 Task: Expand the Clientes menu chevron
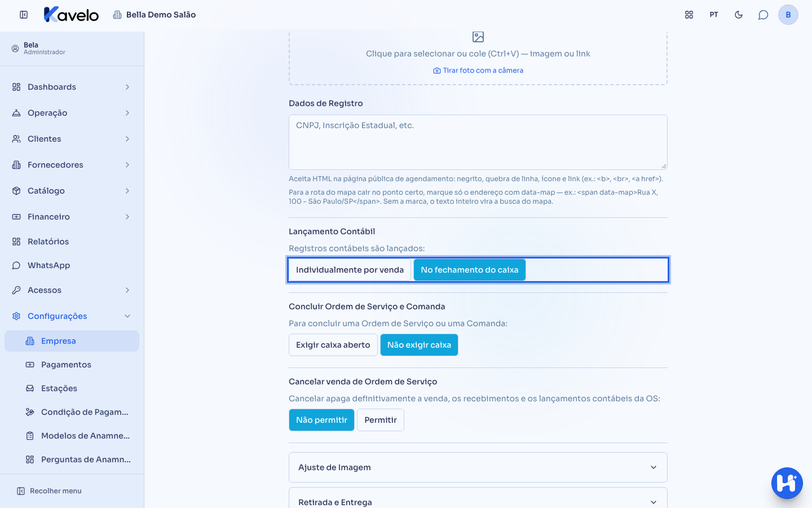pos(127,139)
